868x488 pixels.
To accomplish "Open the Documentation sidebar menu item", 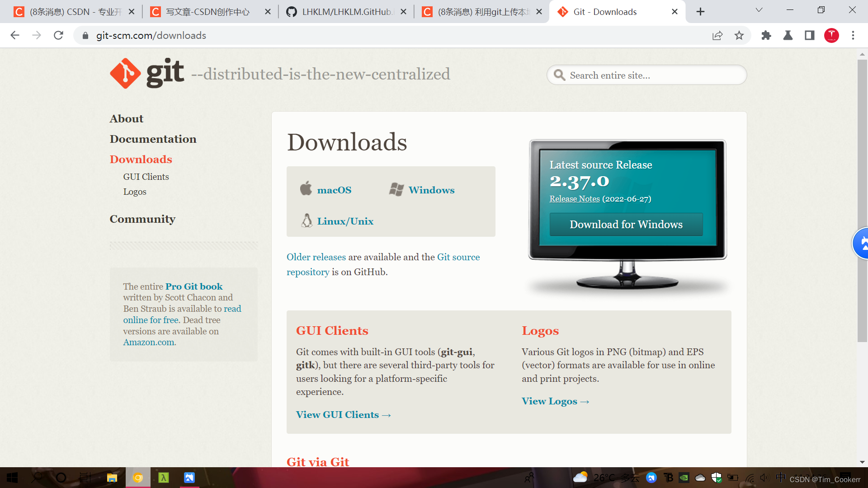I will 153,139.
